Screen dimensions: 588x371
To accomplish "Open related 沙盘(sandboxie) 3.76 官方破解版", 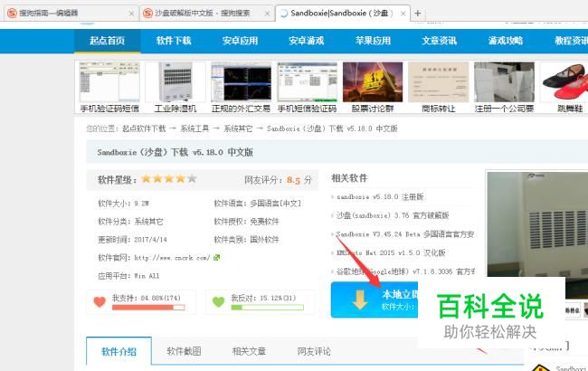I will (x=393, y=215).
